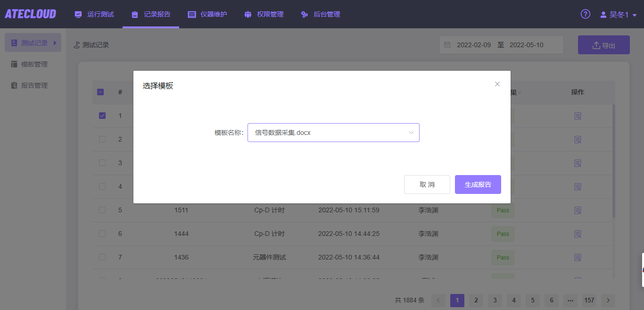Open the help icon in top bar
Viewport: 644px width, 310px height.
(585, 14)
